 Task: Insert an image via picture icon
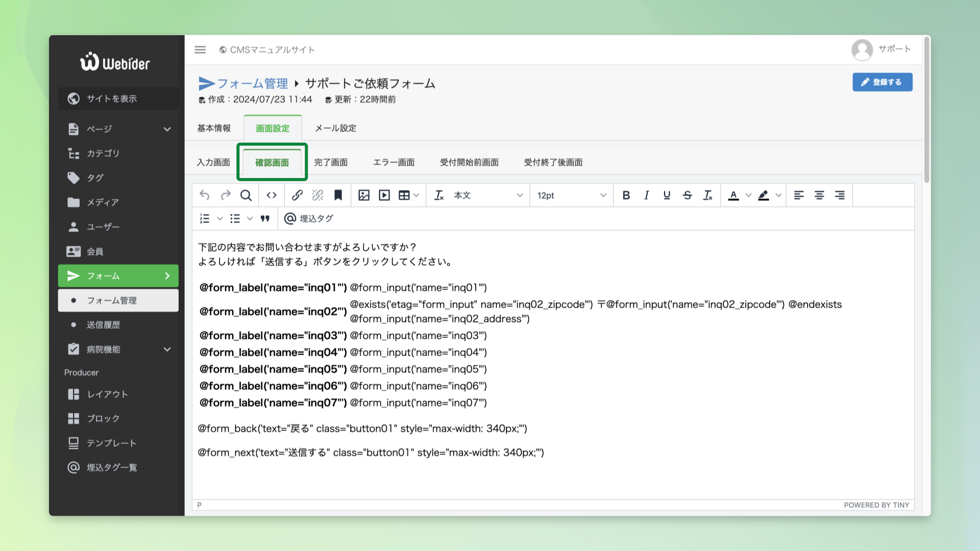point(364,195)
